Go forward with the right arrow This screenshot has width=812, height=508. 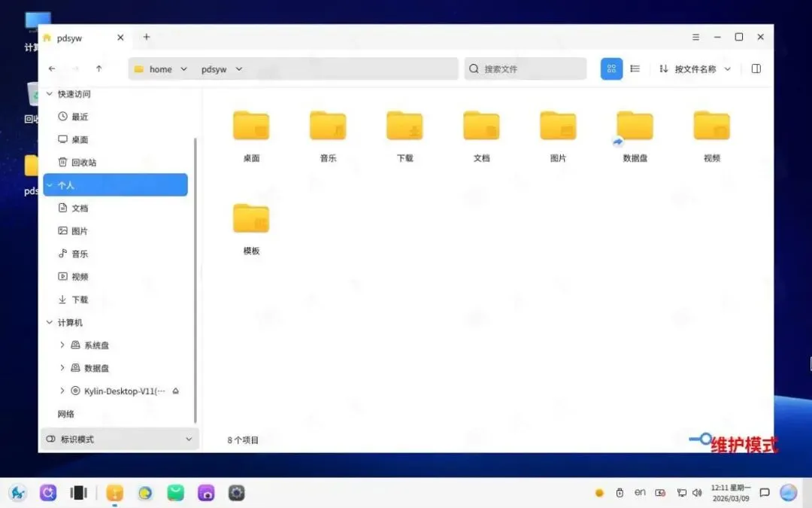pos(76,68)
